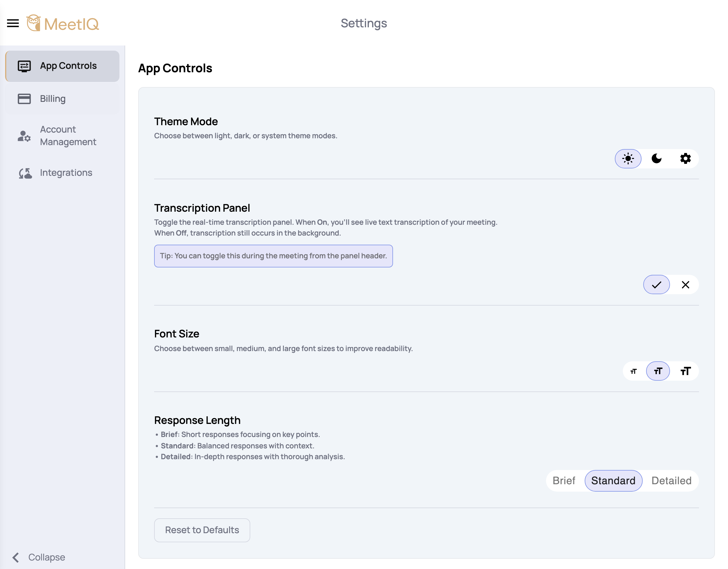Click the Account Management user-gear icon
The width and height of the screenshot is (728, 569).
tap(24, 136)
